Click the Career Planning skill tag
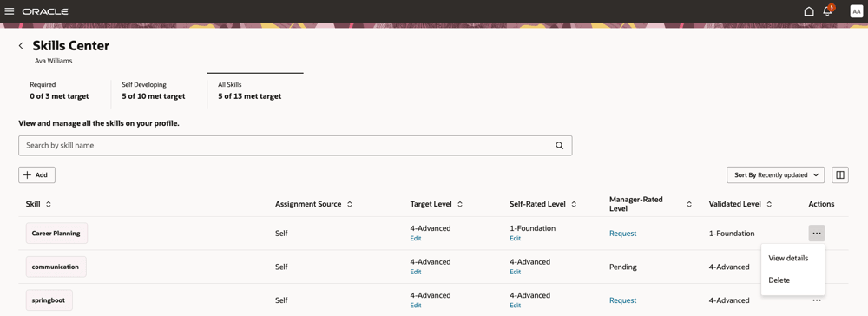This screenshot has width=868, height=316. [56, 234]
